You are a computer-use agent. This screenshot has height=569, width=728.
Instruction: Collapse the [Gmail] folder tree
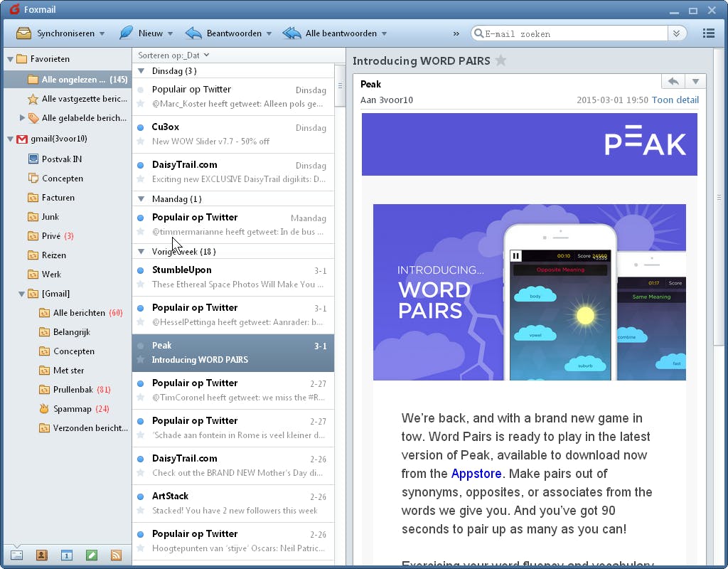pos(21,294)
